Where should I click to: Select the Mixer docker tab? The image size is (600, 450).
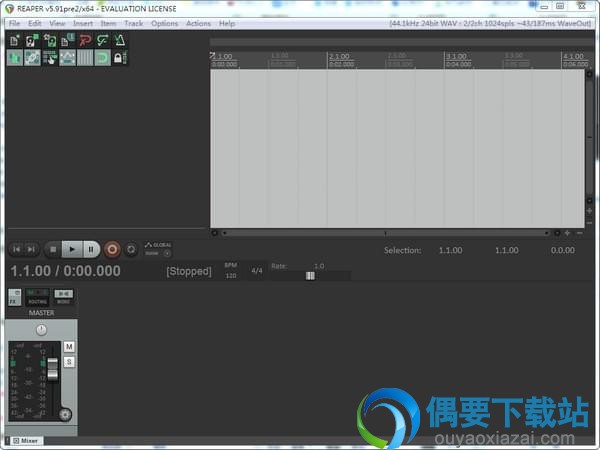pos(25,441)
